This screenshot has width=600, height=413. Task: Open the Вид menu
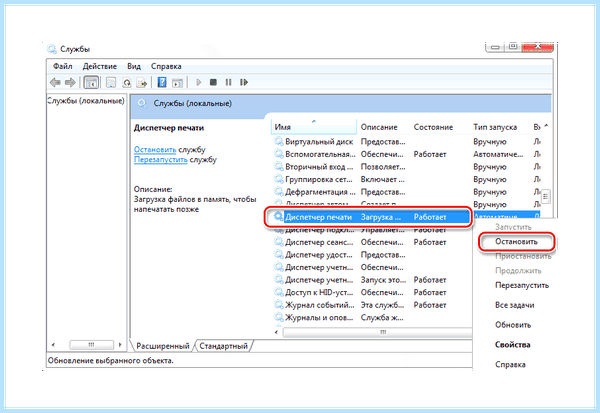tap(134, 66)
